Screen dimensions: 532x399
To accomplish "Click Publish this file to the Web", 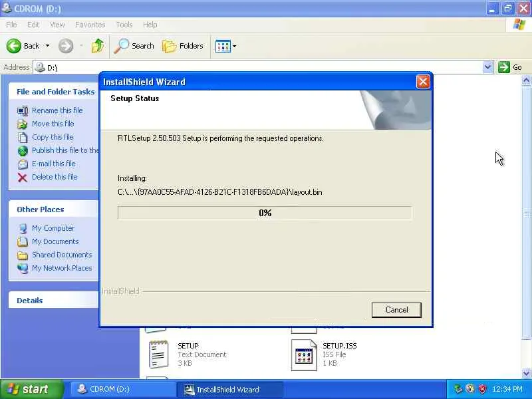I will [x=65, y=150].
